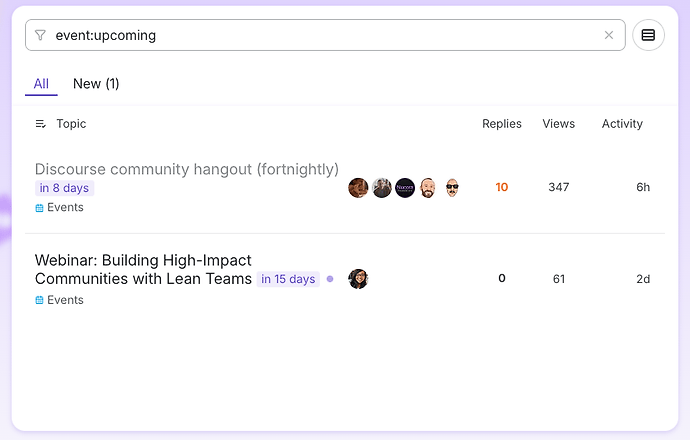The width and height of the screenshot is (690, 440).
Task: Switch to the New (1) tab
Action: pos(96,84)
